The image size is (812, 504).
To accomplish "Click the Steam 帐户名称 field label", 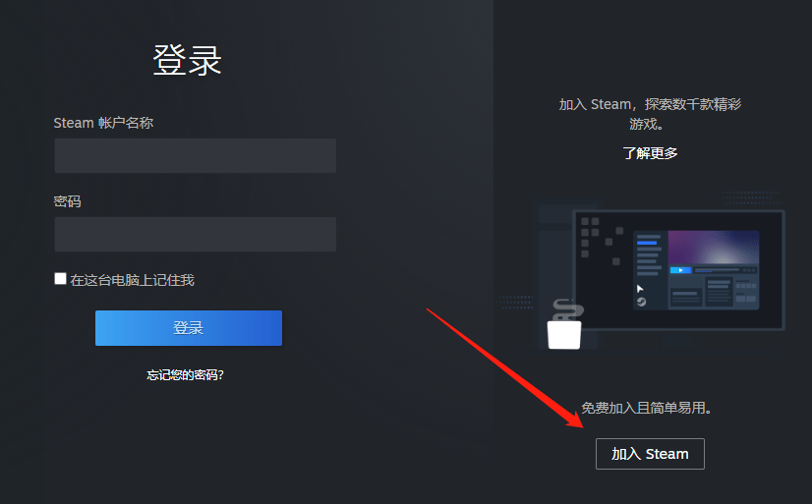I will coord(103,123).
